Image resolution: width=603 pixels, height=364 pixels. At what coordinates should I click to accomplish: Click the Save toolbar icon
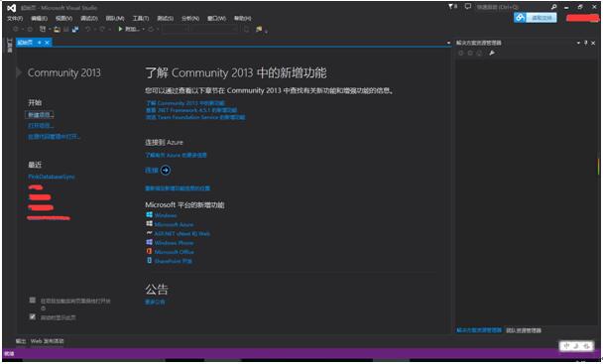[66, 29]
